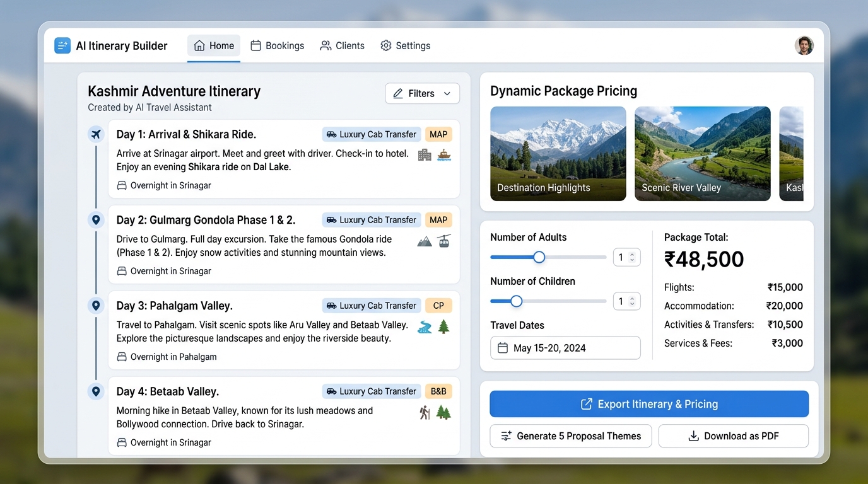This screenshot has width=868, height=484.
Task: Click the Number of Adults slider handle
Action: click(x=539, y=257)
